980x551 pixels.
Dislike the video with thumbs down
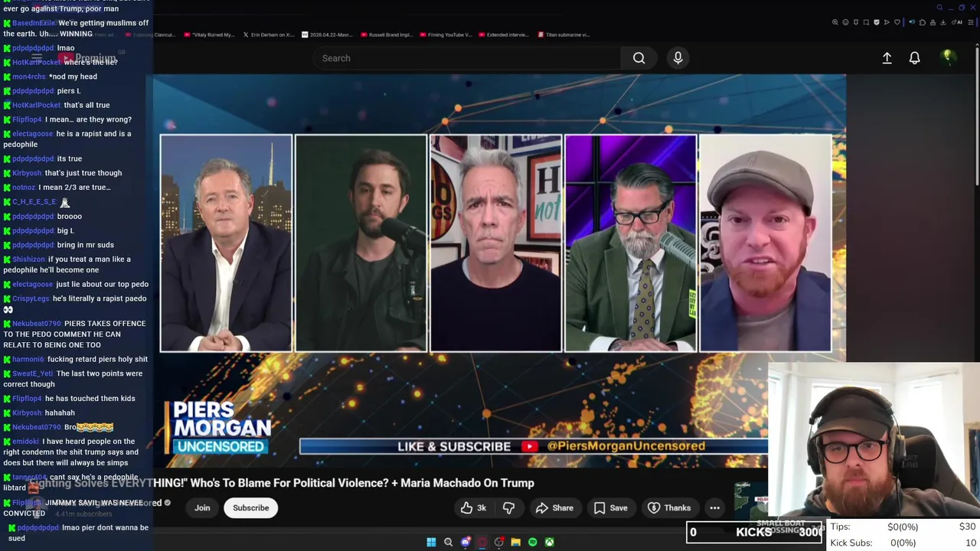click(508, 507)
